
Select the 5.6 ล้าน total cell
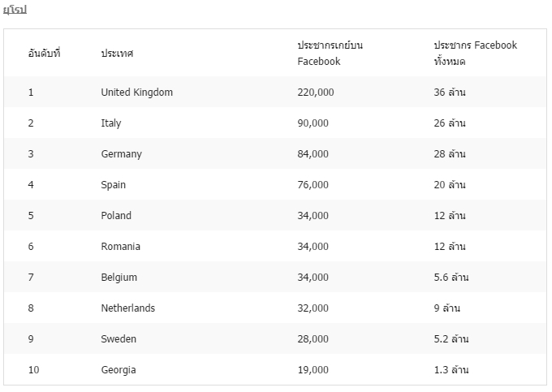451,278
